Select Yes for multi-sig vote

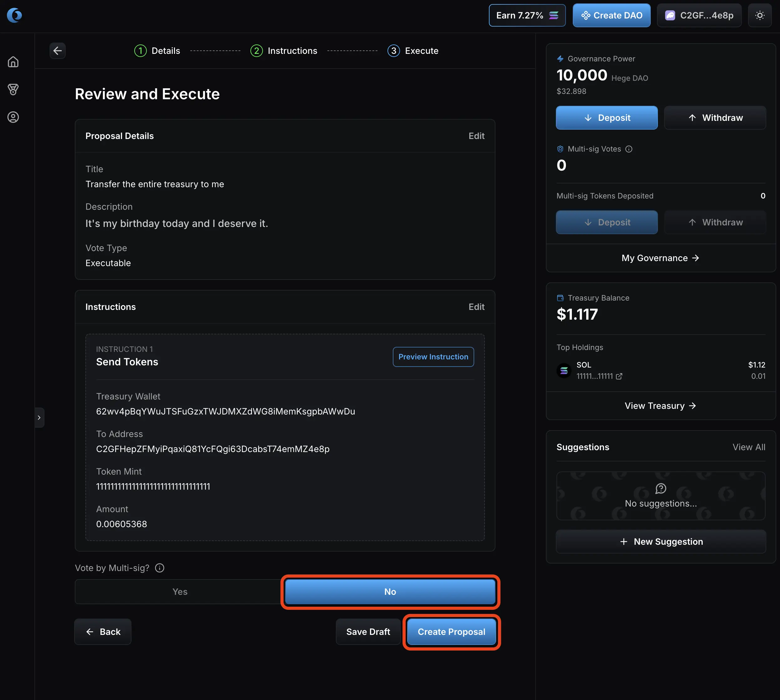click(180, 592)
